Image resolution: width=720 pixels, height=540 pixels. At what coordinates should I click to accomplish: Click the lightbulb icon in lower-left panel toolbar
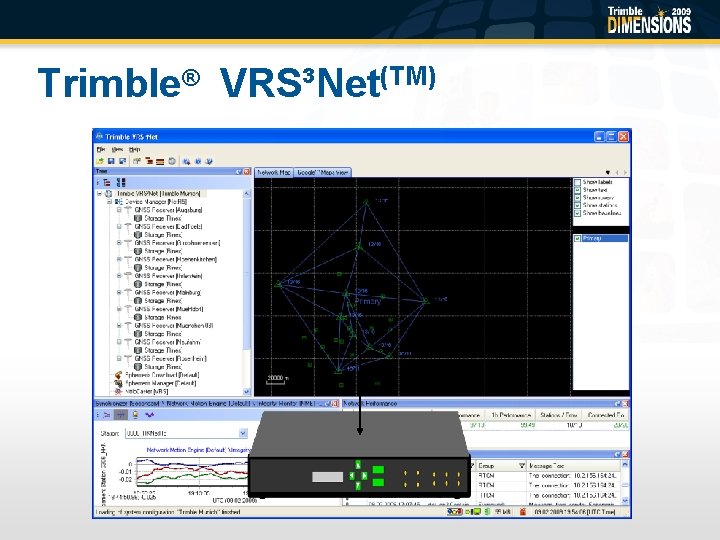pos(135,415)
